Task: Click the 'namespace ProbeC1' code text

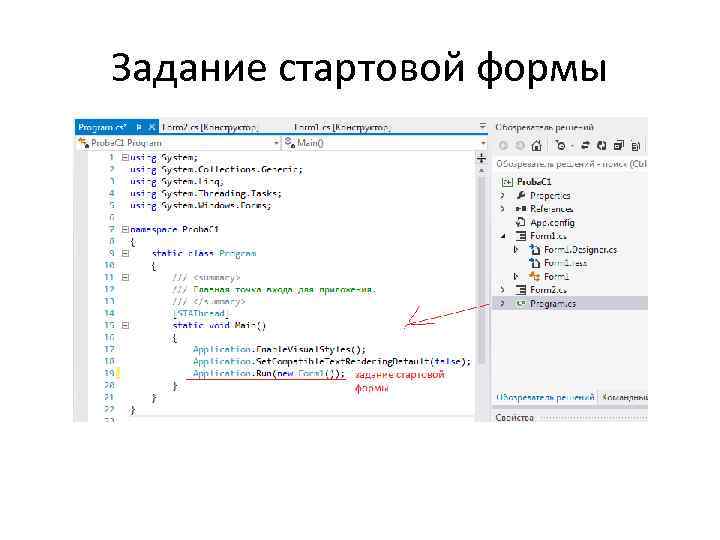Action: 174,229
